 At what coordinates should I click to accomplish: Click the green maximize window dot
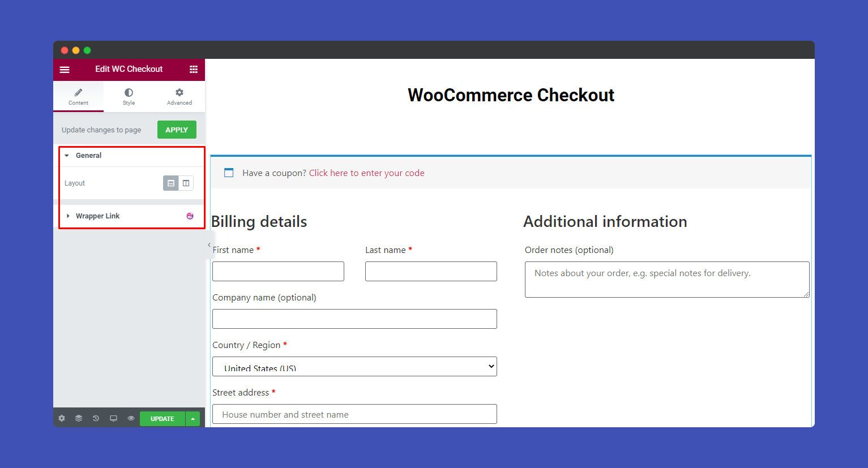tap(87, 50)
